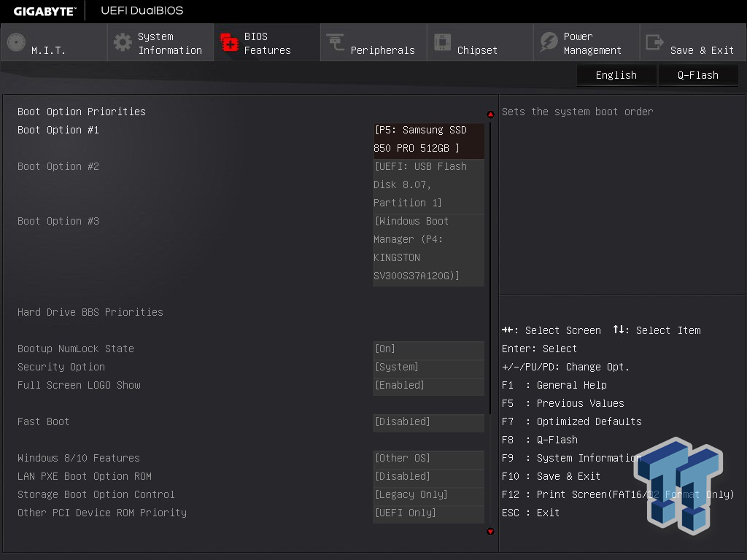Click the F9 System Information hint
The image size is (747, 560).
(x=572, y=458)
